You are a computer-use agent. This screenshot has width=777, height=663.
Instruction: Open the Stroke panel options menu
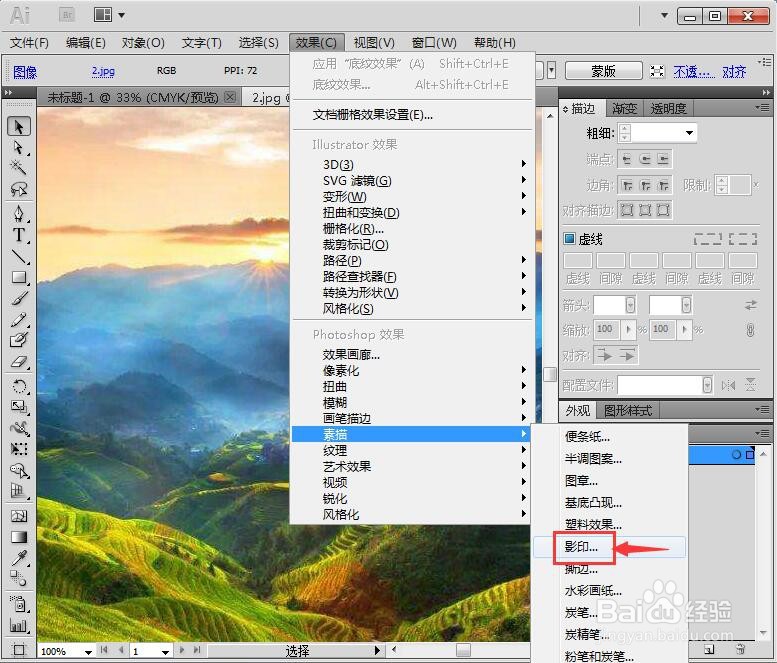pyautogui.click(x=762, y=108)
